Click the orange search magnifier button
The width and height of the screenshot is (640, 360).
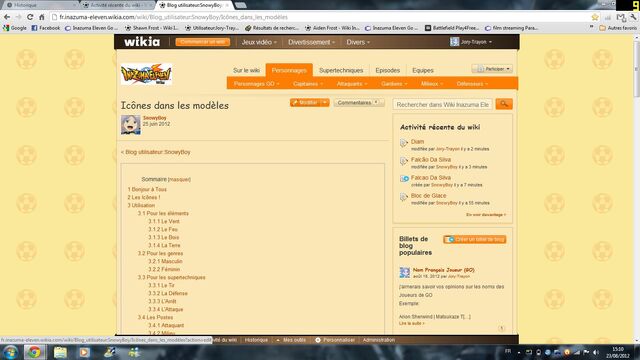(x=504, y=104)
